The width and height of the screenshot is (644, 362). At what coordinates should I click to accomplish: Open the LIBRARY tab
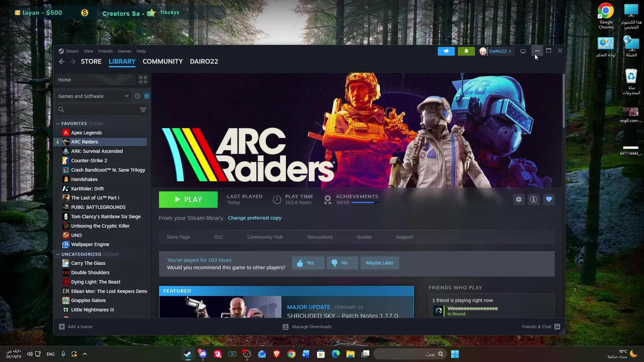click(x=122, y=61)
